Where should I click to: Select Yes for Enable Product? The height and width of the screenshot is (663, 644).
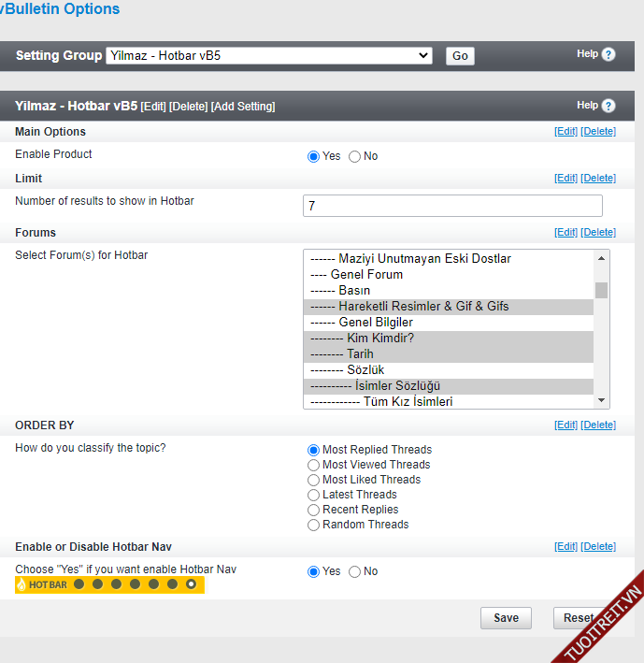[314, 156]
